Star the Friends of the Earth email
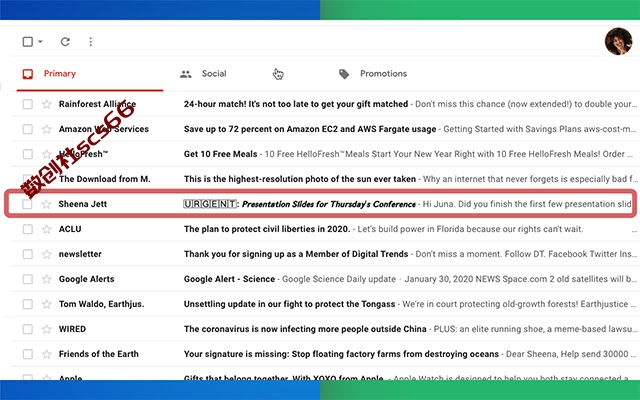This screenshot has width=640, height=400. pyautogui.click(x=47, y=354)
